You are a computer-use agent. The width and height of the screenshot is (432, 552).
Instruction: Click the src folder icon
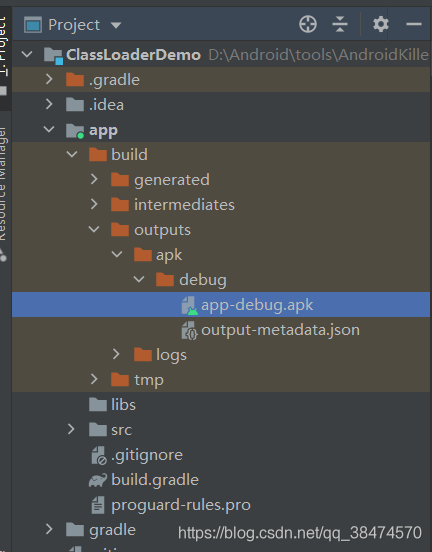click(98, 429)
